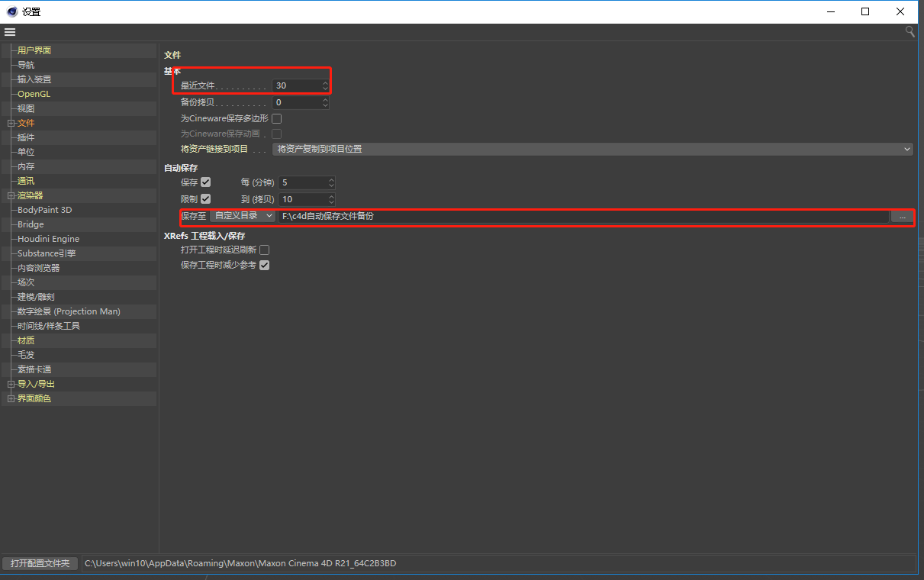Select 渲染器 category

31,195
